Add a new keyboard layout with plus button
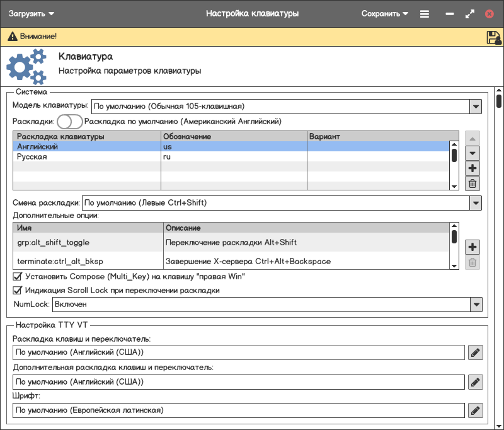This screenshot has width=504, height=430. pyautogui.click(x=472, y=168)
